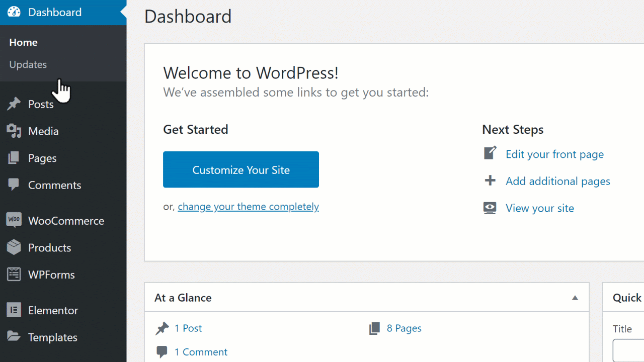Click the View your site link
The height and width of the screenshot is (362, 644).
(539, 208)
